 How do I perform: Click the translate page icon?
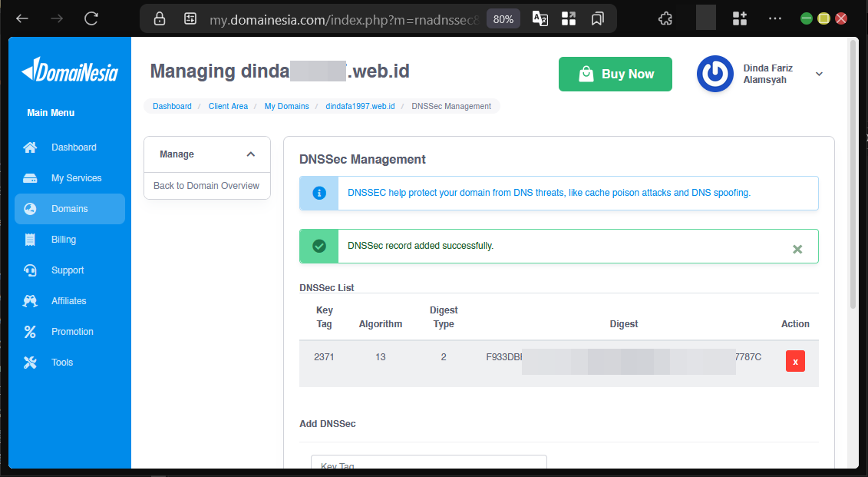540,19
